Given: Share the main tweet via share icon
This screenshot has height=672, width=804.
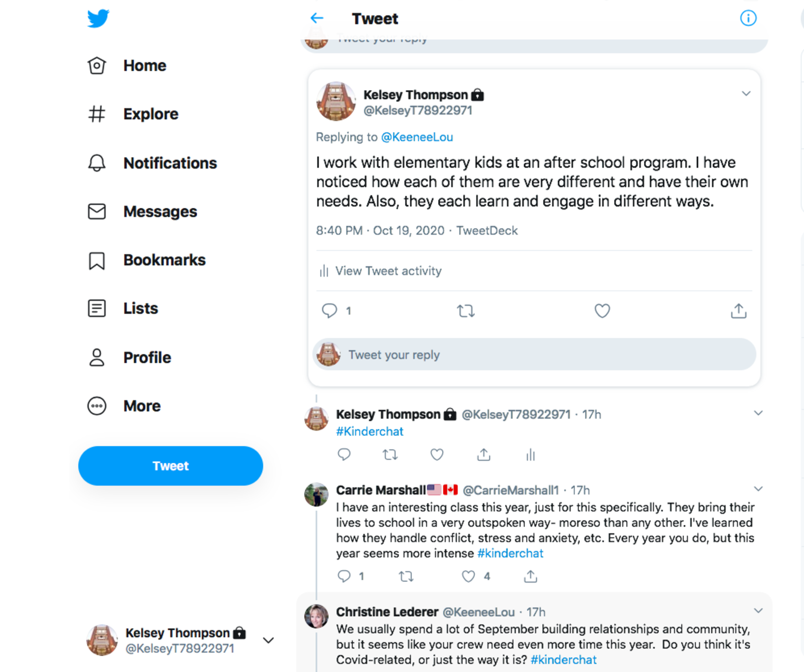Looking at the screenshot, I should (x=738, y=311).
